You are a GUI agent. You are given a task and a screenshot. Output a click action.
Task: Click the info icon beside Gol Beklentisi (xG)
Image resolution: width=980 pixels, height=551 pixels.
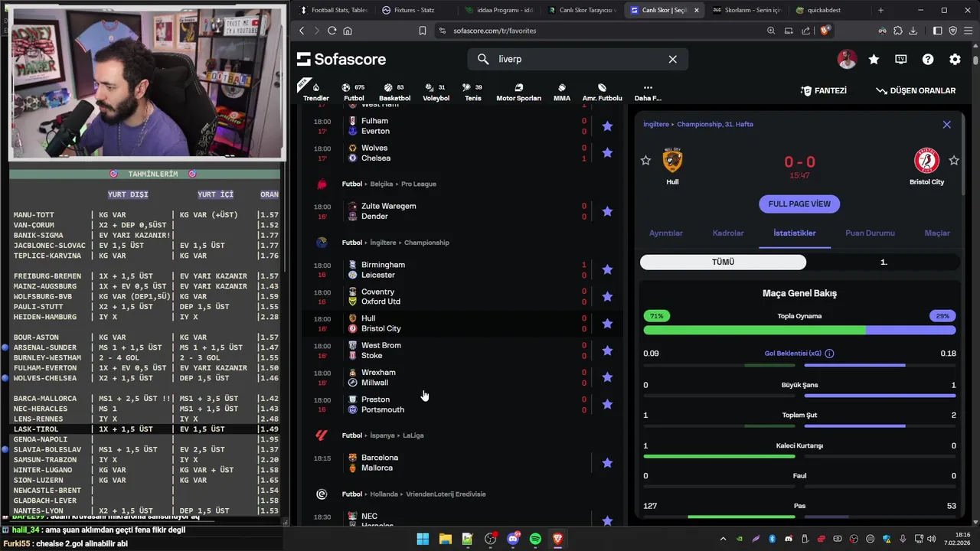tap(829, 354)
